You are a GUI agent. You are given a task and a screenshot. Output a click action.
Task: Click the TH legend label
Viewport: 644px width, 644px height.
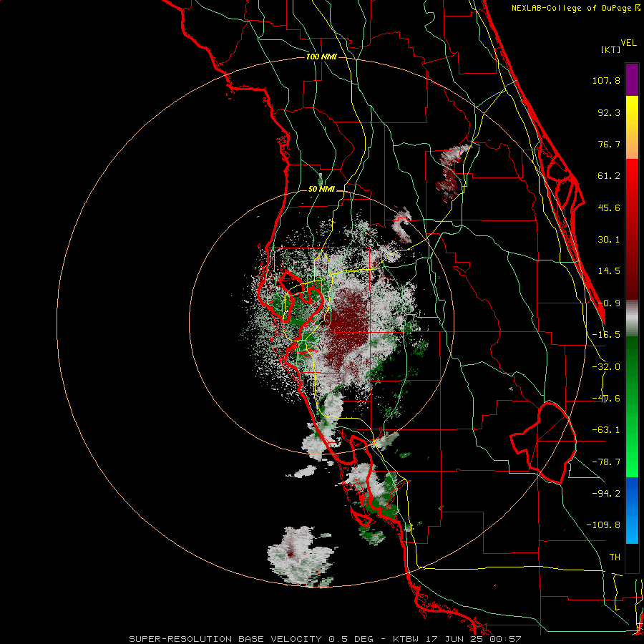coord(615,557)
